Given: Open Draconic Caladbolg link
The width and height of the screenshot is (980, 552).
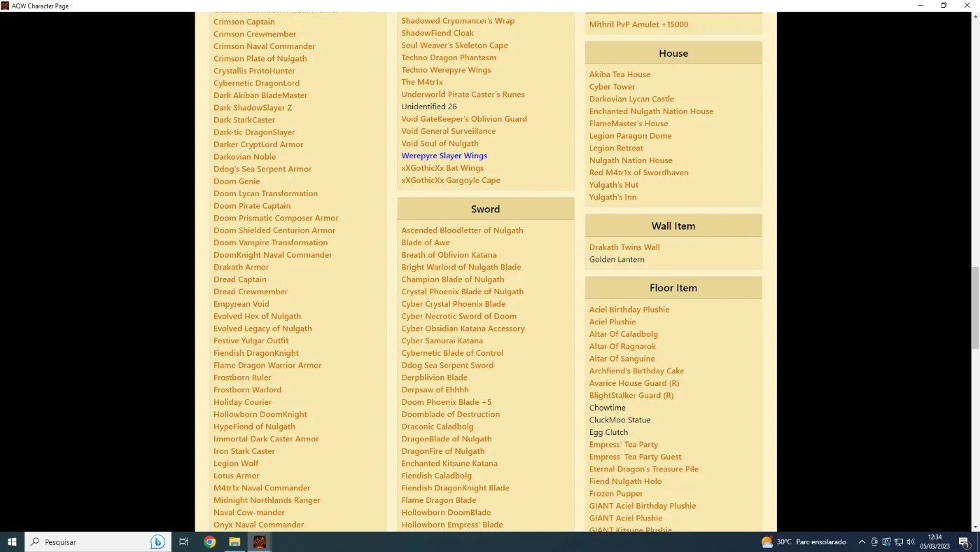Looking at the screenshot, I should pos(437,427).
